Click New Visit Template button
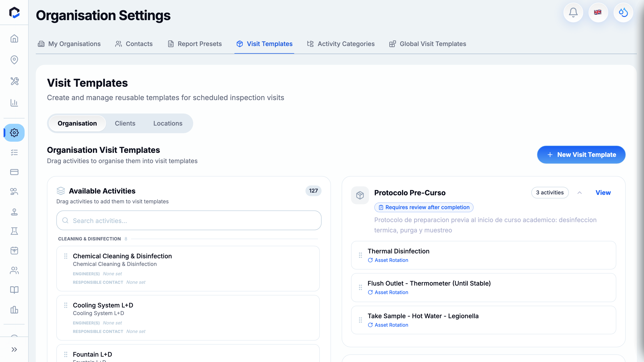 581,155
